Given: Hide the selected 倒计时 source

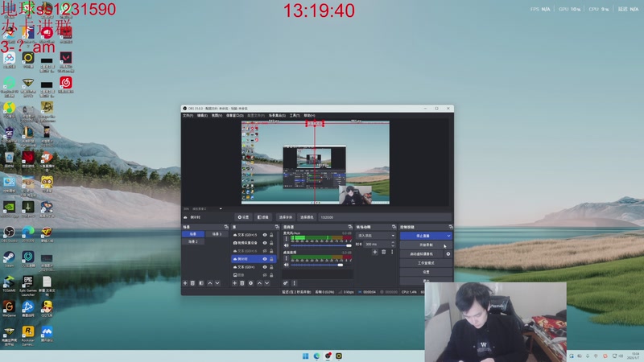Looking at the screenshot, I should (x=265, y=259).
